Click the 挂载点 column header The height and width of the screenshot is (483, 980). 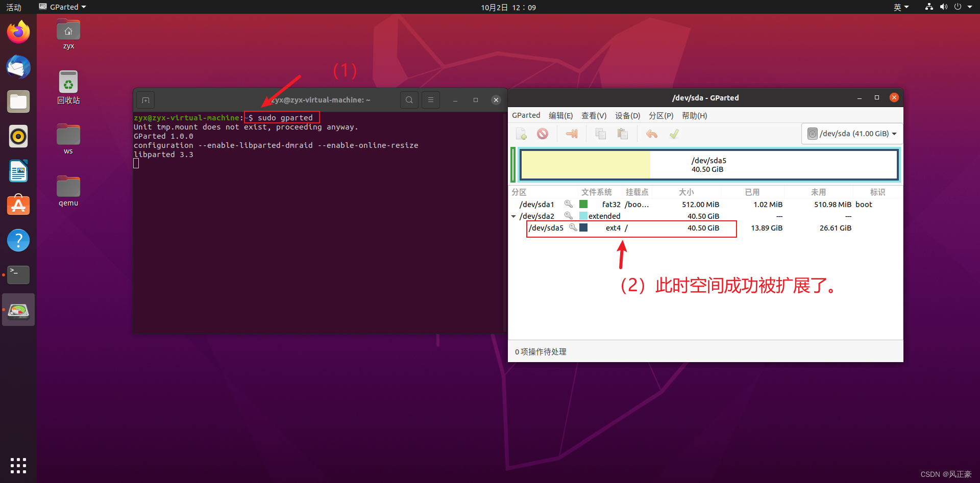tap(637, 192)
